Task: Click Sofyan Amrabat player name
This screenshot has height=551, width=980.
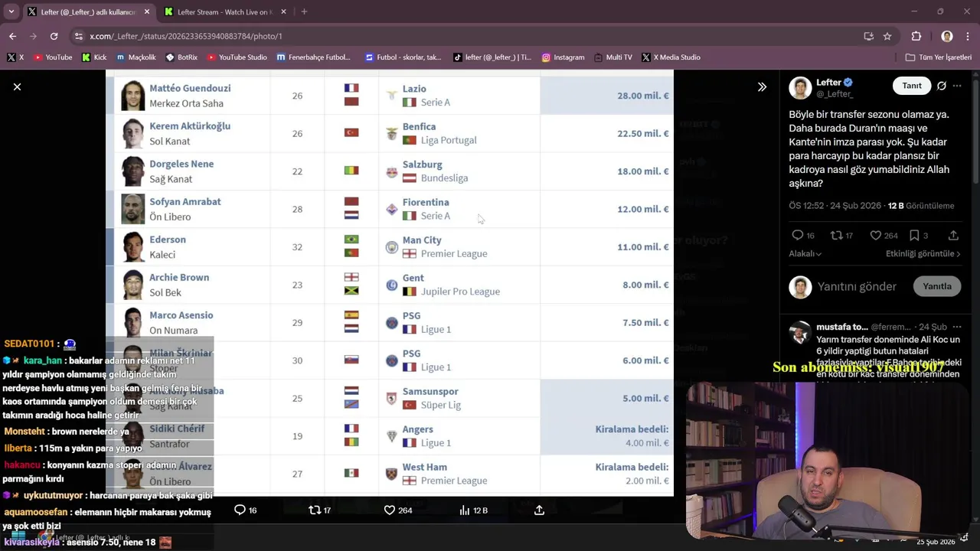Action: pos(185,202)
